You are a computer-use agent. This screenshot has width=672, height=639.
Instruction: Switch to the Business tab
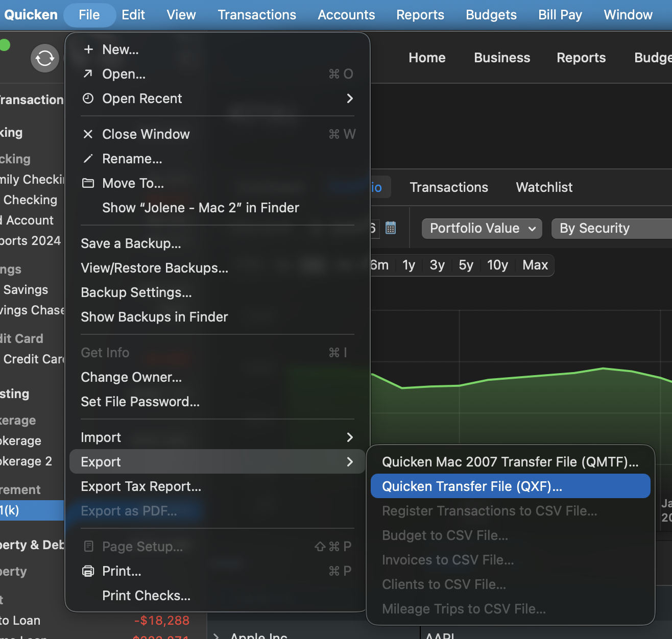[x=502, y=58]
